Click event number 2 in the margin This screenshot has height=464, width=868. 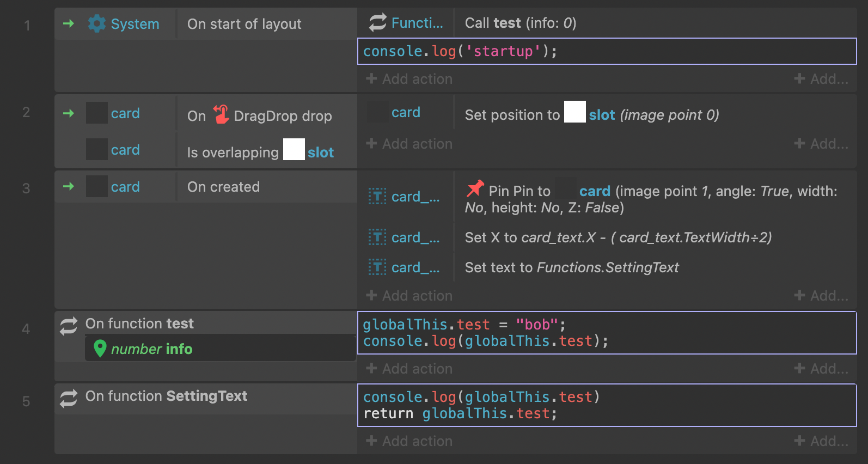(26, 112)
